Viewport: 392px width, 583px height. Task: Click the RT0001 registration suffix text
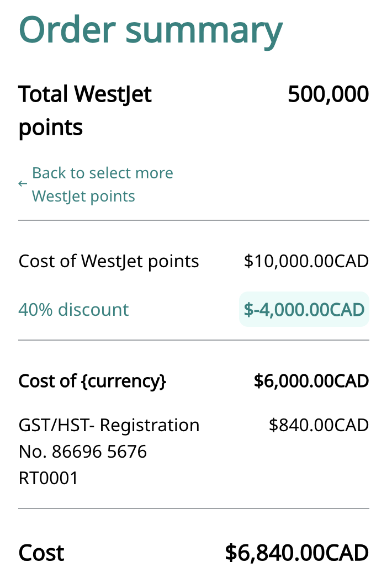coord(48,478)
